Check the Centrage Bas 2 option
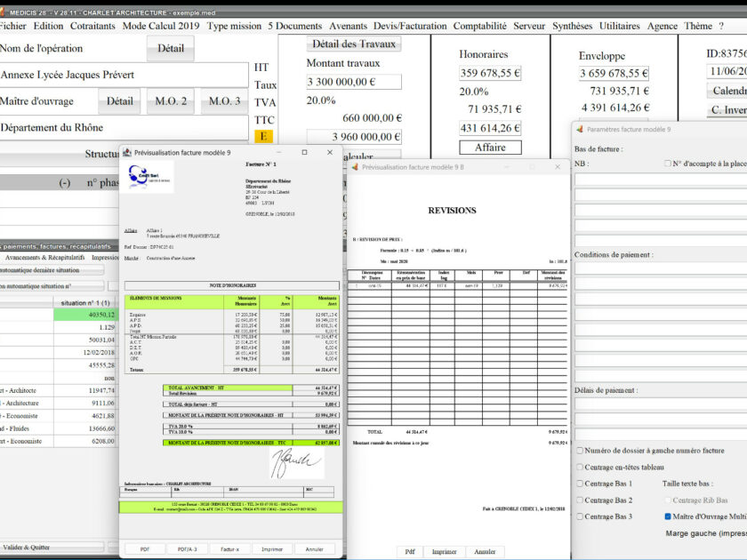Screen dimensions: 747x560 [x=580, y=500]
